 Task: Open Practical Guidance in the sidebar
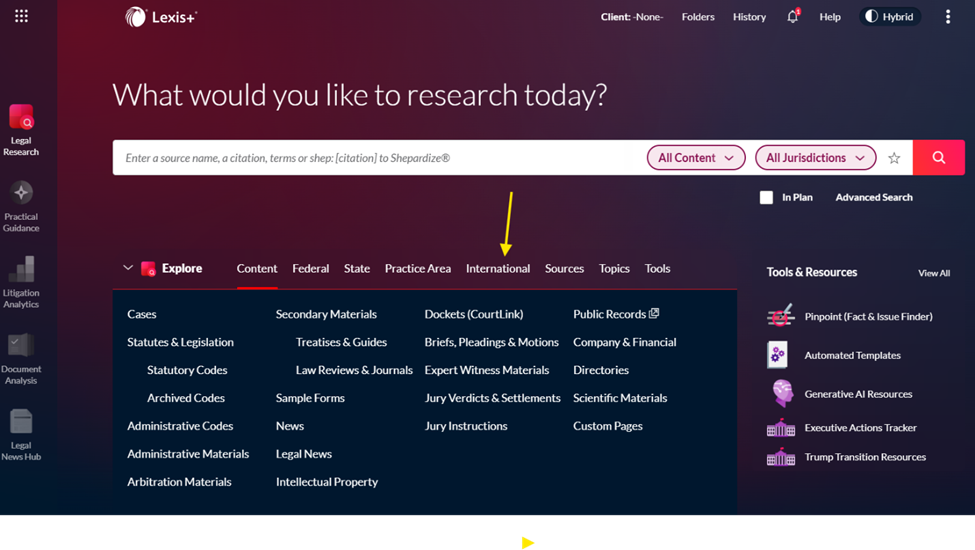pyautogui.click(x=21, y=207)
